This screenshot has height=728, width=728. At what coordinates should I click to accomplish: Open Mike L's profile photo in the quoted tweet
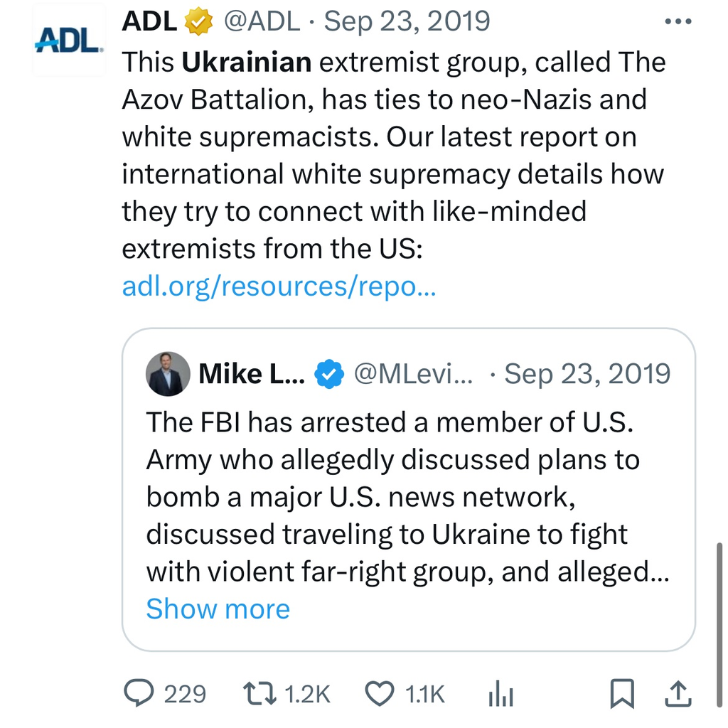pos(168,374)
